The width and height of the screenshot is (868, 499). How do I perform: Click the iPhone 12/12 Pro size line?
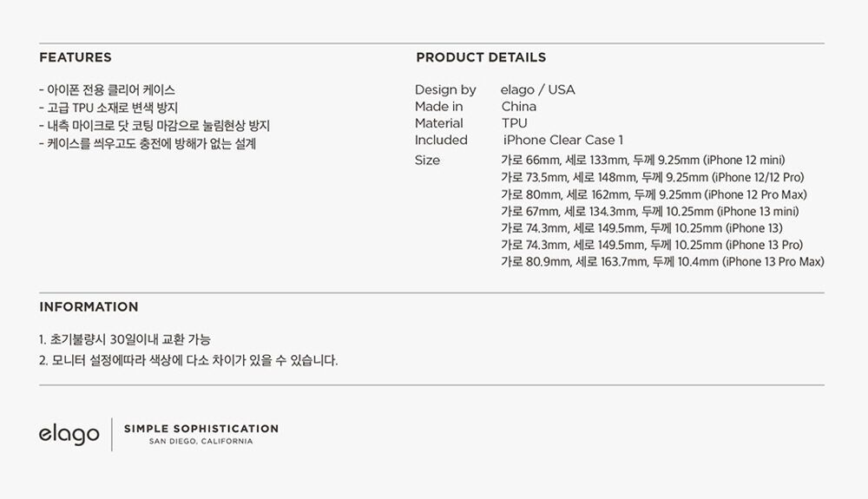[653, 178]
